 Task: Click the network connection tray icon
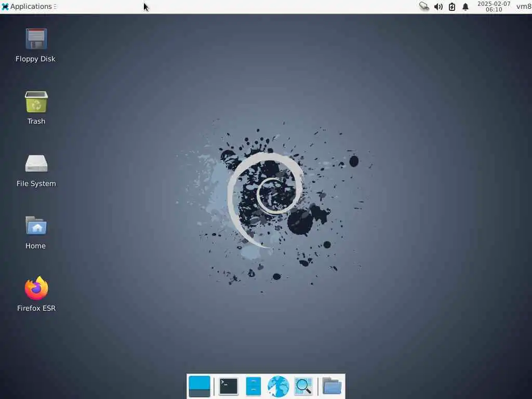[x=424, y=6]
